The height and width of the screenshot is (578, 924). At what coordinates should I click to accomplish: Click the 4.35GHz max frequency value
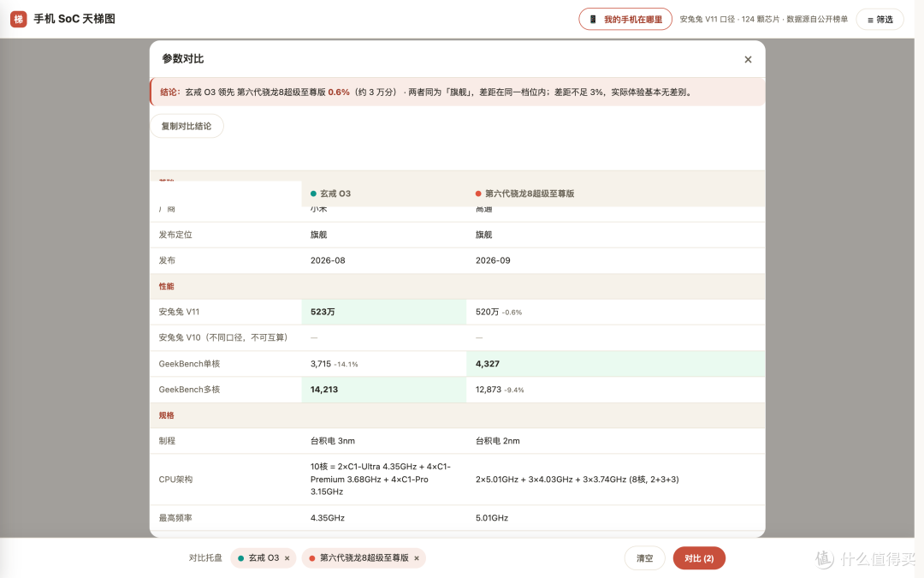[328, 518]
